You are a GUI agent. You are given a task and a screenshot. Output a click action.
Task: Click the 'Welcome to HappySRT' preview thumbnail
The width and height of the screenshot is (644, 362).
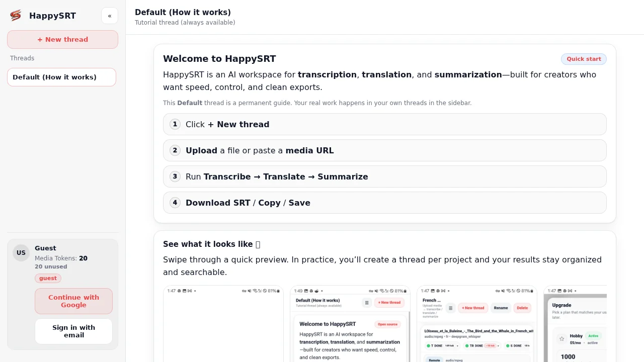[350, 324]
